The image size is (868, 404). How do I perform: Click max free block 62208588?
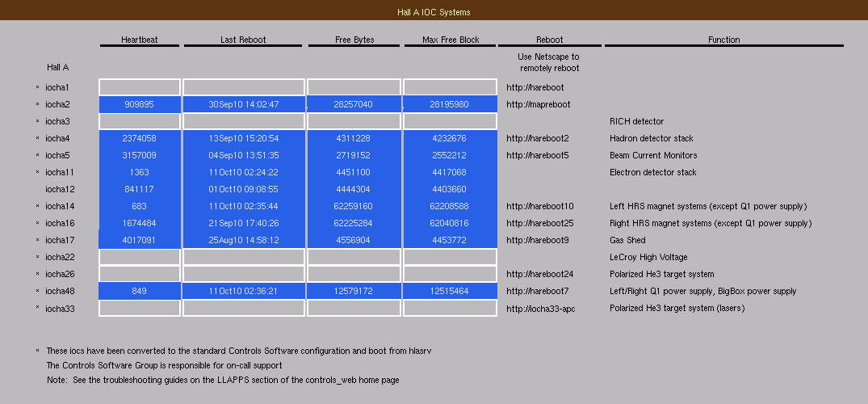pyautogui.click(x=450, y=206)
